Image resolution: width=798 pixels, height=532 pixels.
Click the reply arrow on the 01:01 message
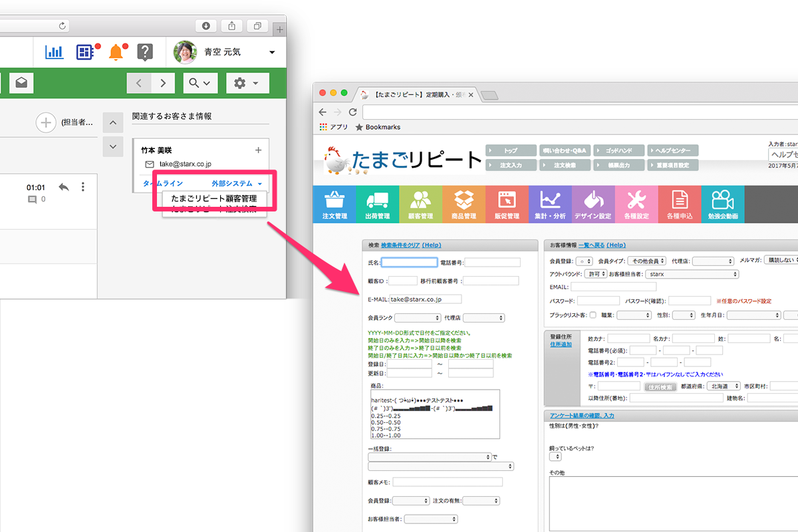click(x=64, y=187)
